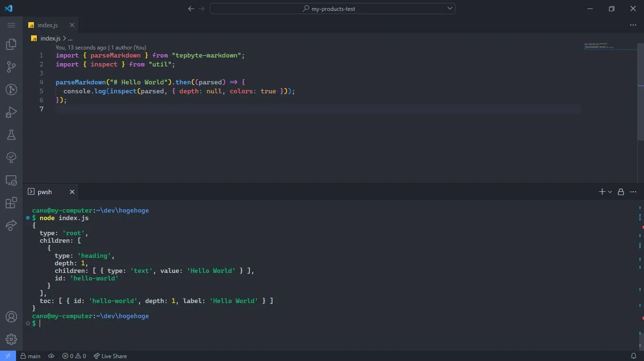Screen dimensions: 644x361
Task: Expand the index.js breadcrumb chevron
Action: pyautogui.click(x=64, y=39)
